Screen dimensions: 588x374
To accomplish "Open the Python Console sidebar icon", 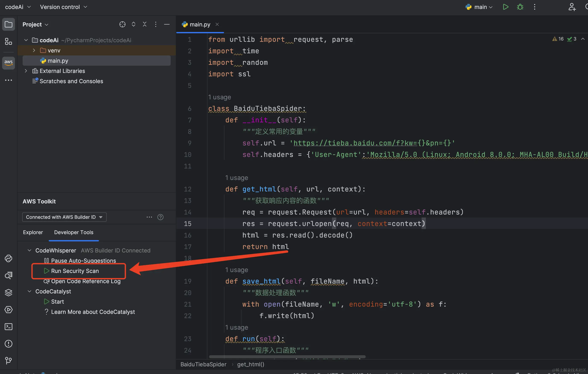I will pos(8,258).
